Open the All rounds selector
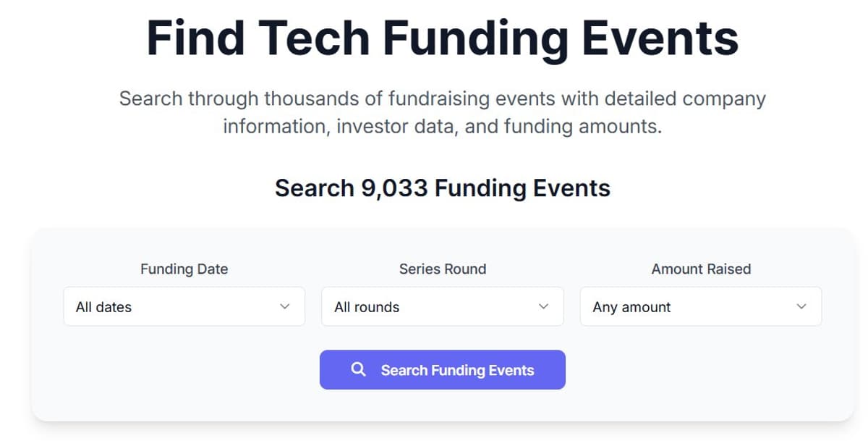Screen dimensions: 868x441 click(442, 306)
